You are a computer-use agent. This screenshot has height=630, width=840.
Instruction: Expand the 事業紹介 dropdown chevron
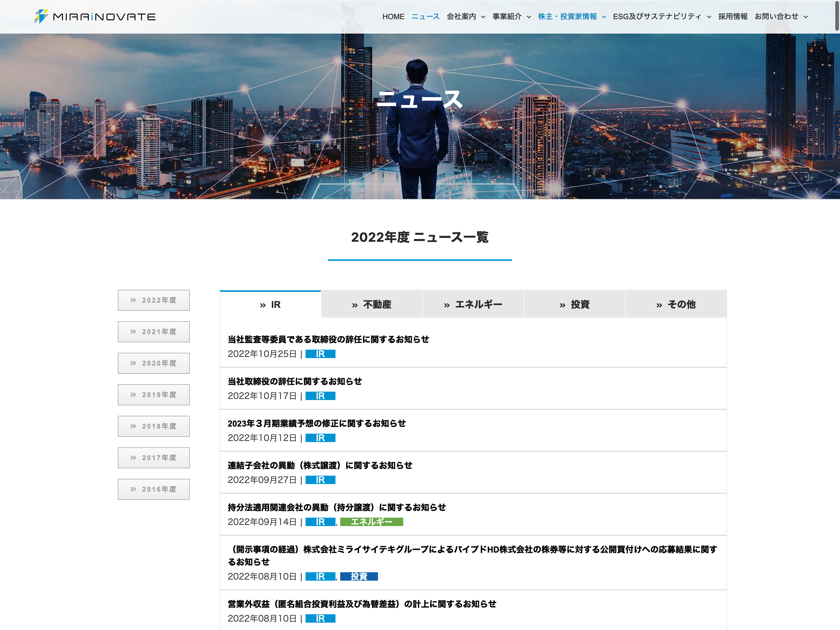tap(529, 17)
